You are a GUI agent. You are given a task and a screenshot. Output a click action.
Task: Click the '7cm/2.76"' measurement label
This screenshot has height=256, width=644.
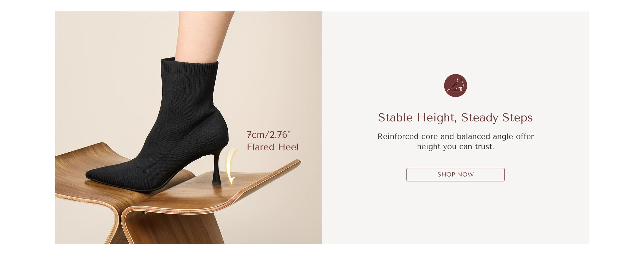click(268, 135)
